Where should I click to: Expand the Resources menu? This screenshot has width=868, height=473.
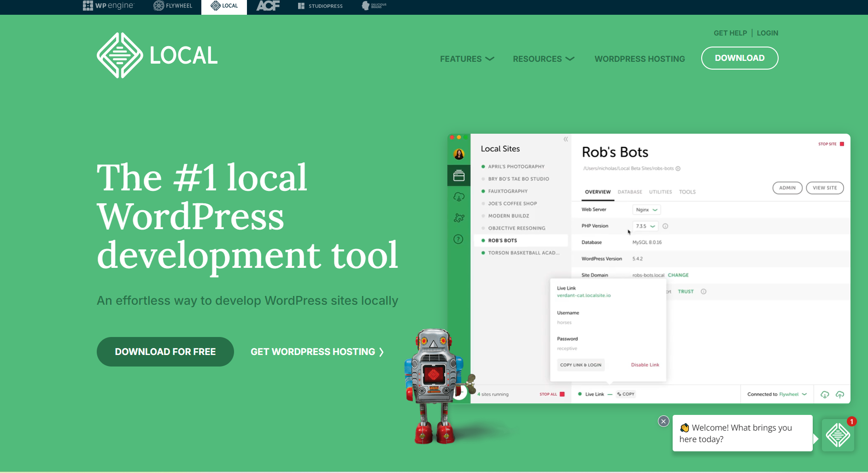(x=544, y=59)
